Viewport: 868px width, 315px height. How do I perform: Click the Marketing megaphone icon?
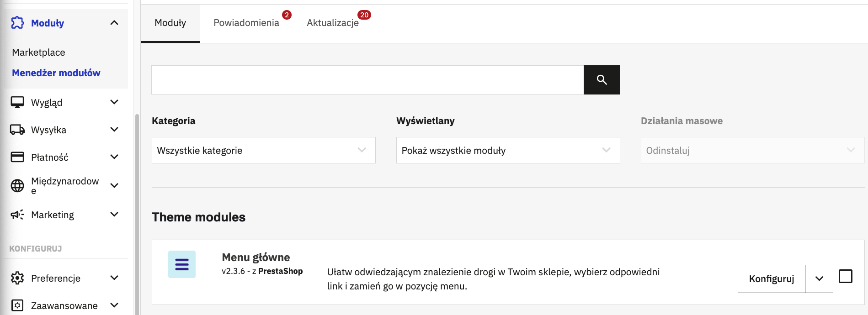point(17,215)
